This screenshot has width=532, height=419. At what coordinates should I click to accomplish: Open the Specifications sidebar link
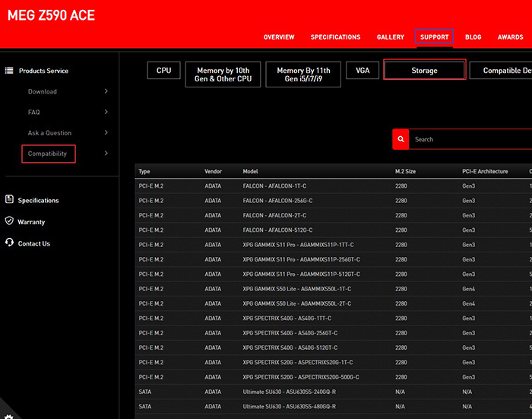click(38, 200)
